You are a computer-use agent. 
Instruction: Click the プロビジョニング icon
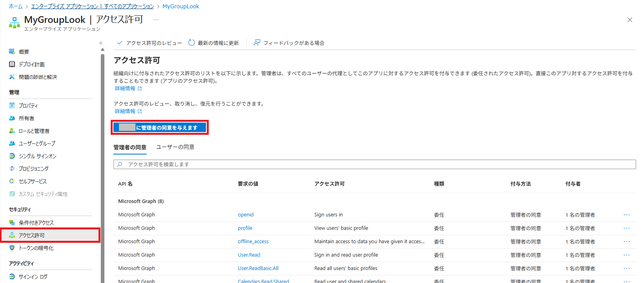[x=12, y=169]
